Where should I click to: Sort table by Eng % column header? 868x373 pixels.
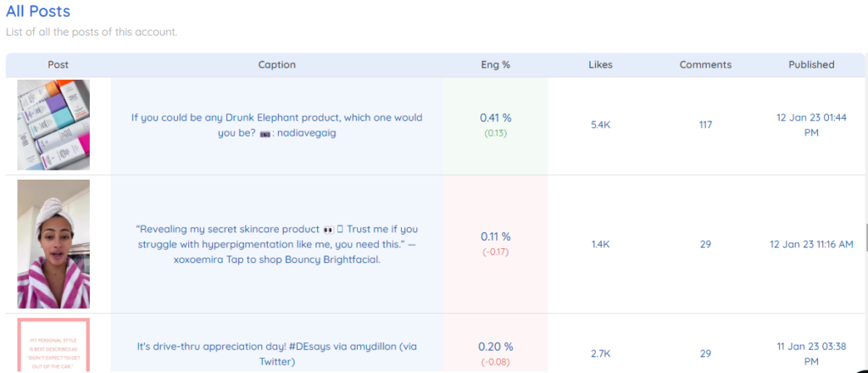pyautogui.click(x=495, y=64)
